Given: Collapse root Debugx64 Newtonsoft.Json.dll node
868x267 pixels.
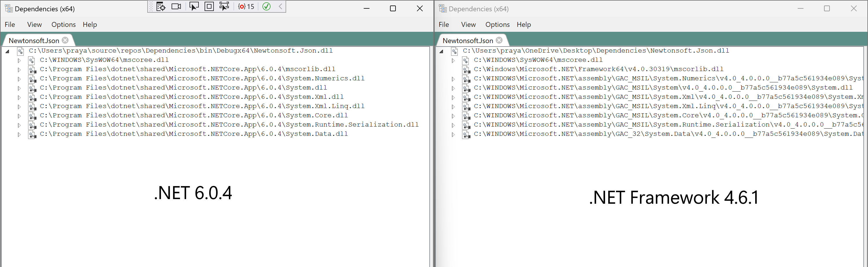Looking at the screenshot, I should (8, 51).
